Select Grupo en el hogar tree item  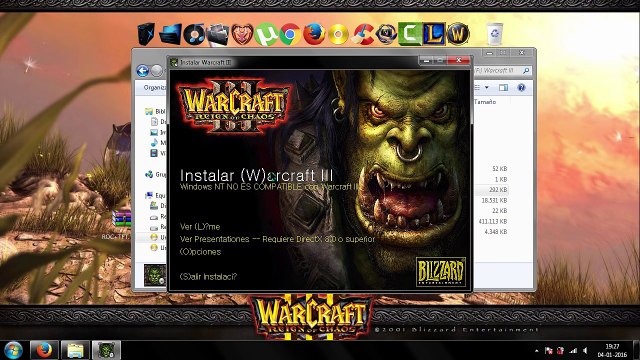point(156,174)
